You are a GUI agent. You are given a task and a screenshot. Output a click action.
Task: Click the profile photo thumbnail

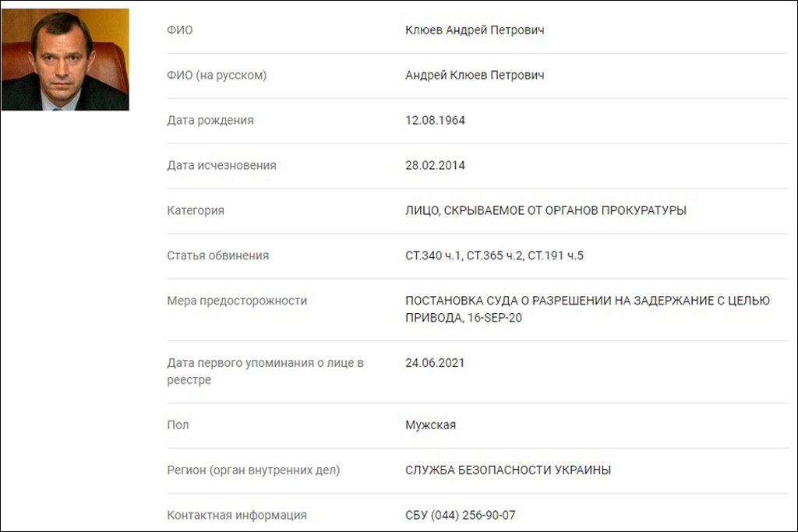[x=65, y=59]
